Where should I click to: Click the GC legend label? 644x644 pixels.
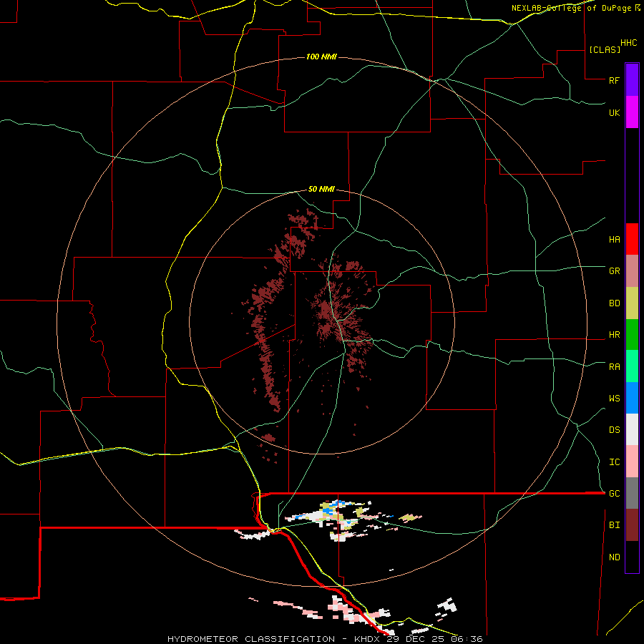click(x=614, y=494)
